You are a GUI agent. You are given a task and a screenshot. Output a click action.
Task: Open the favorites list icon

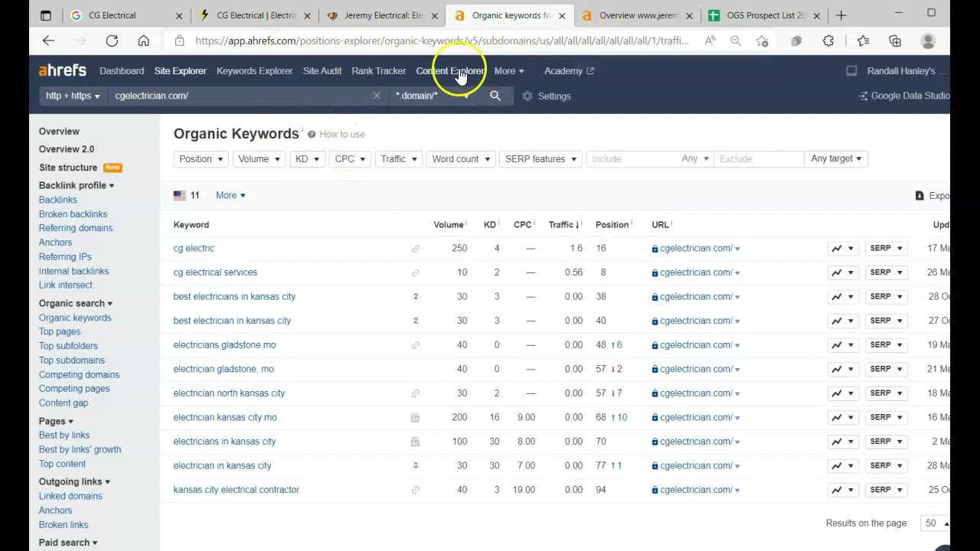(x=863, y=41)
